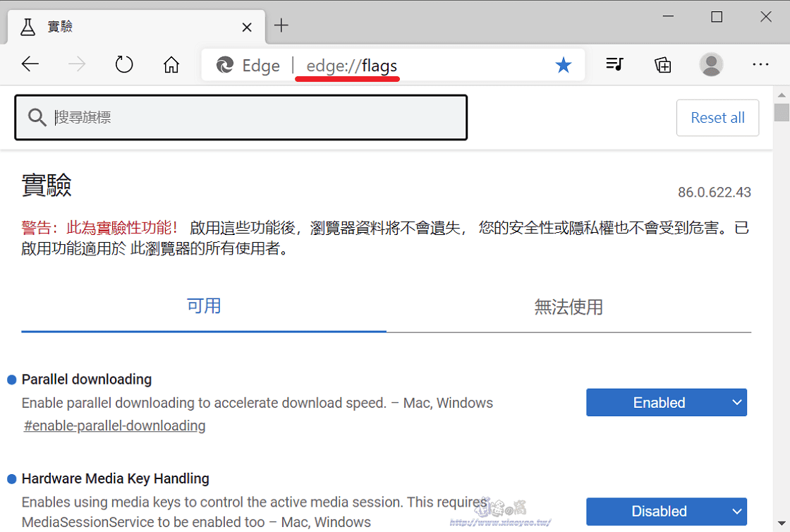Viewport: 790px width, 532px height.
Task: Click the Forward navigation arrow
Action: click(x=76, y=64)
